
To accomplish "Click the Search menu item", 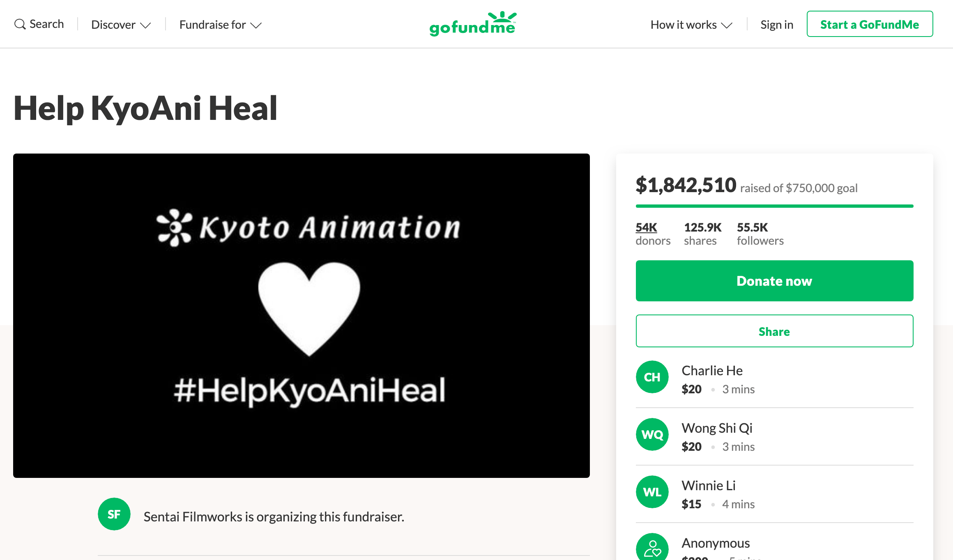I will [x=46, y=24].
